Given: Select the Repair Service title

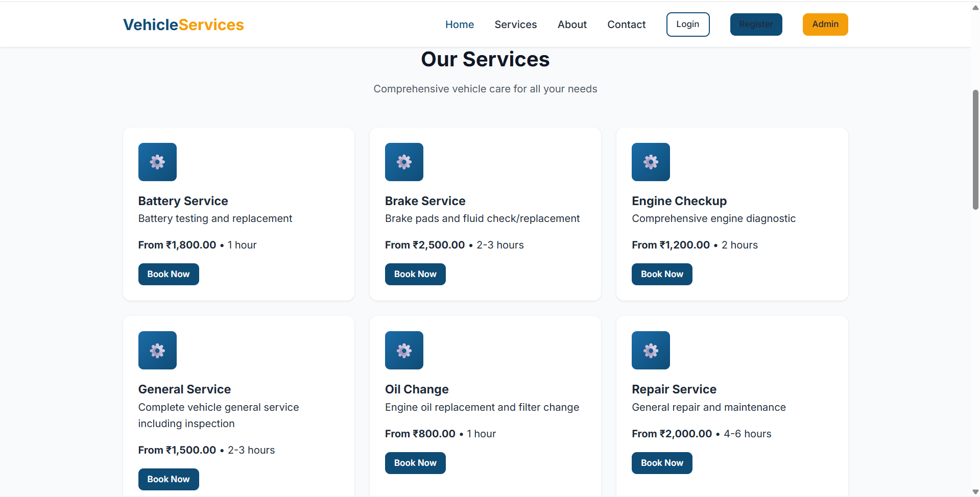Looking at the screenshot, I should tap(674, 389).
